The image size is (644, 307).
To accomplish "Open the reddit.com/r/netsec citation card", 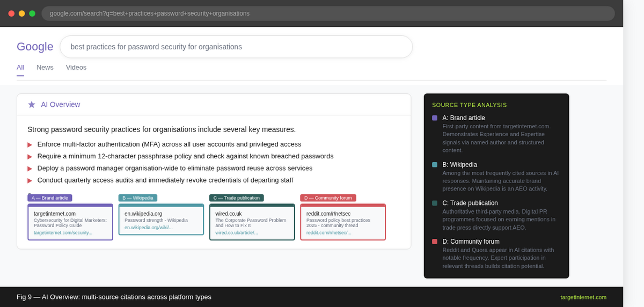I will 343,222.
